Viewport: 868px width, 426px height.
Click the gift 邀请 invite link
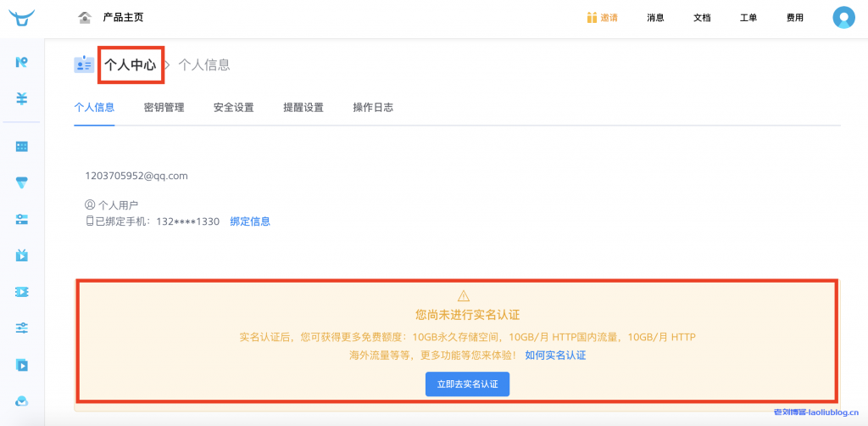(x=602, y=18)
